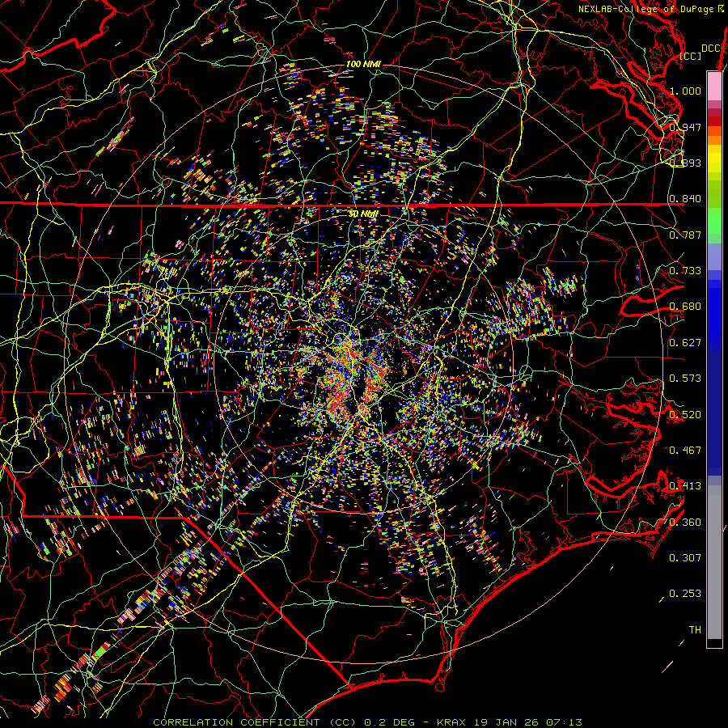This screenshot has height=728, width=728.
Task: Select the 0.307 legend value
Action: tap(685, 558)
